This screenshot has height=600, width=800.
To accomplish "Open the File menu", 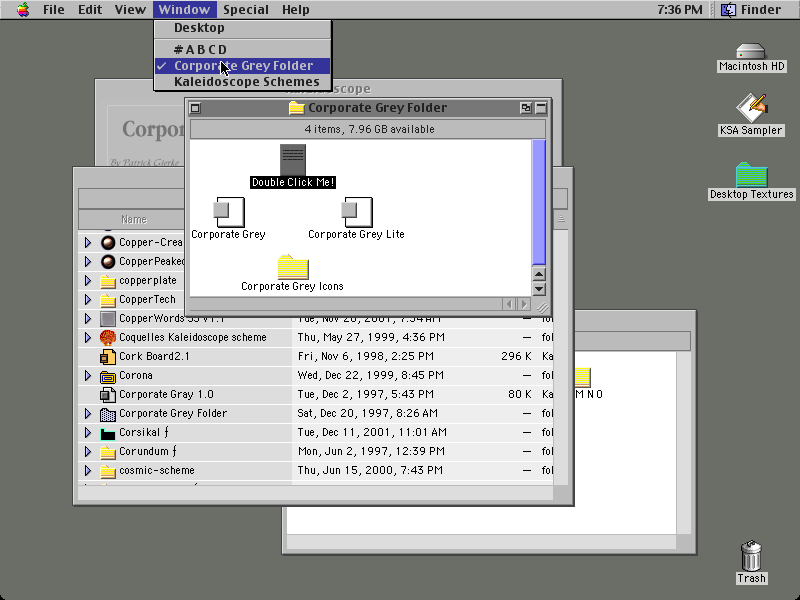I will (54, 9).
